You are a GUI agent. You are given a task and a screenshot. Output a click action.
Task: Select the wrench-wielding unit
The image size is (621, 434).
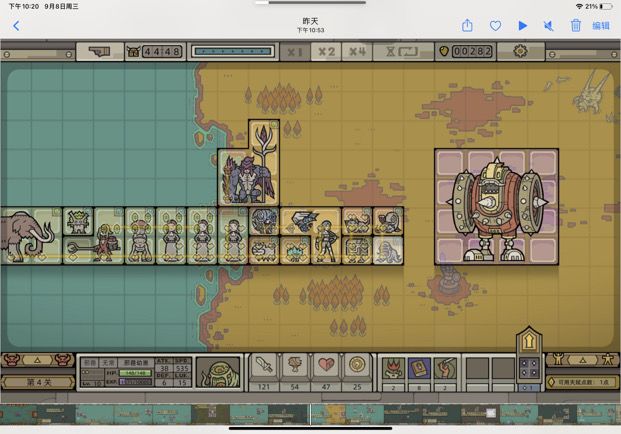coord(93,249)
